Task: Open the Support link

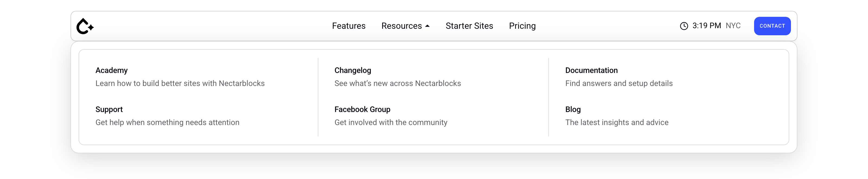Action: click(x=109, y=110)
